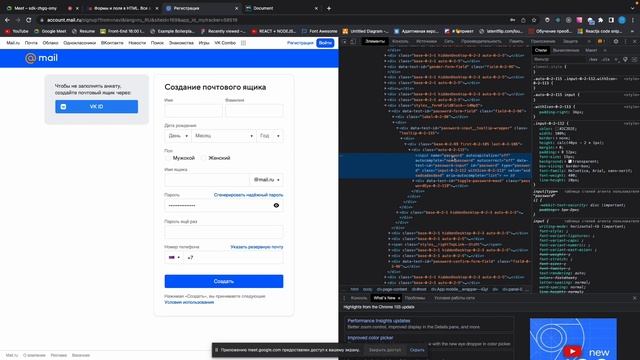640x360 pixels.
Task: Select the Мужской gender radio button
Action: click(168, 158)
